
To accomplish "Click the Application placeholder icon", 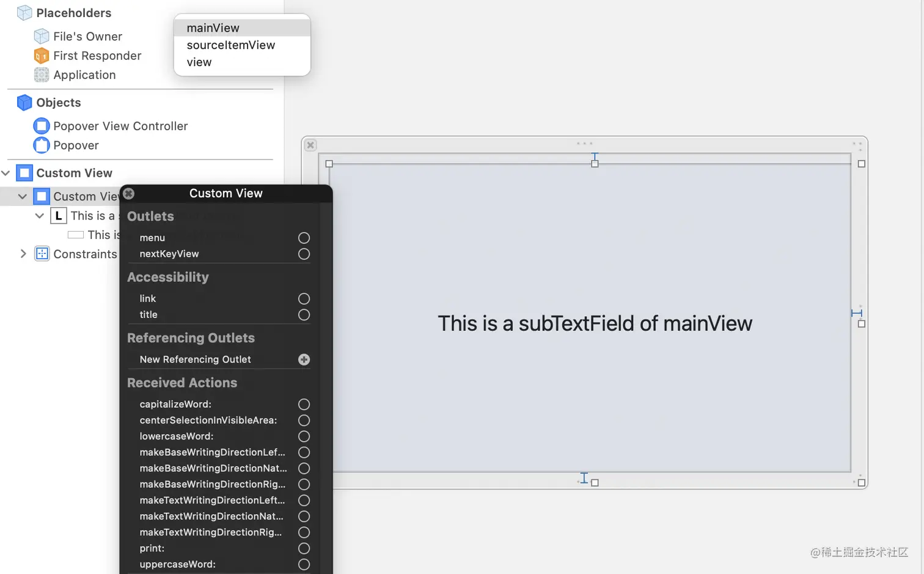I will [42, 75].
